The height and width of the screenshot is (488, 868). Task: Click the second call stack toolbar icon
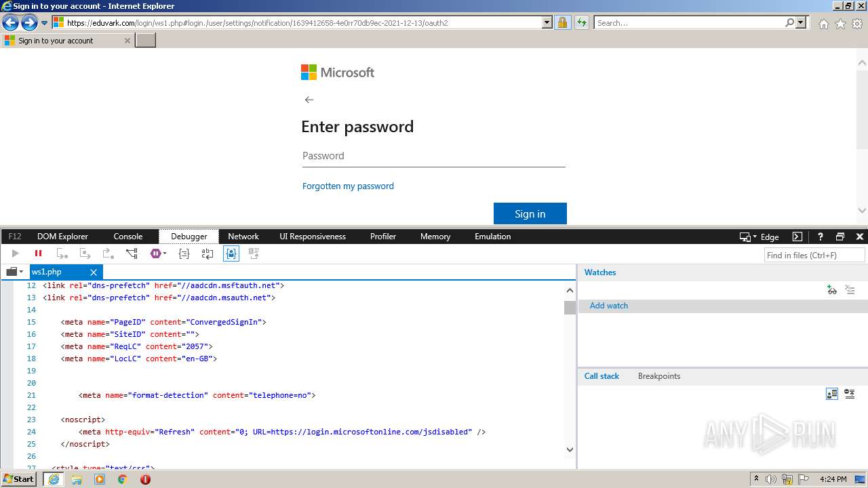pyautogui.click(x=850, y=394)
